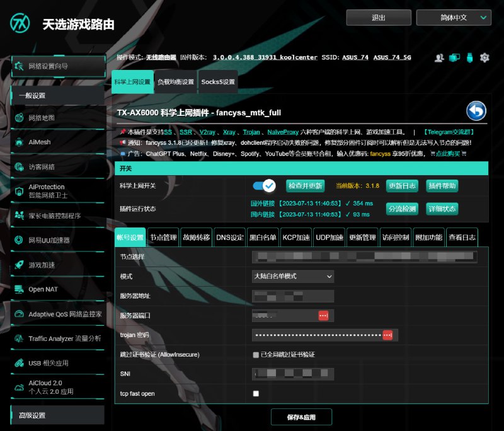Open the 节点管理 tab

tap(163, 238)
